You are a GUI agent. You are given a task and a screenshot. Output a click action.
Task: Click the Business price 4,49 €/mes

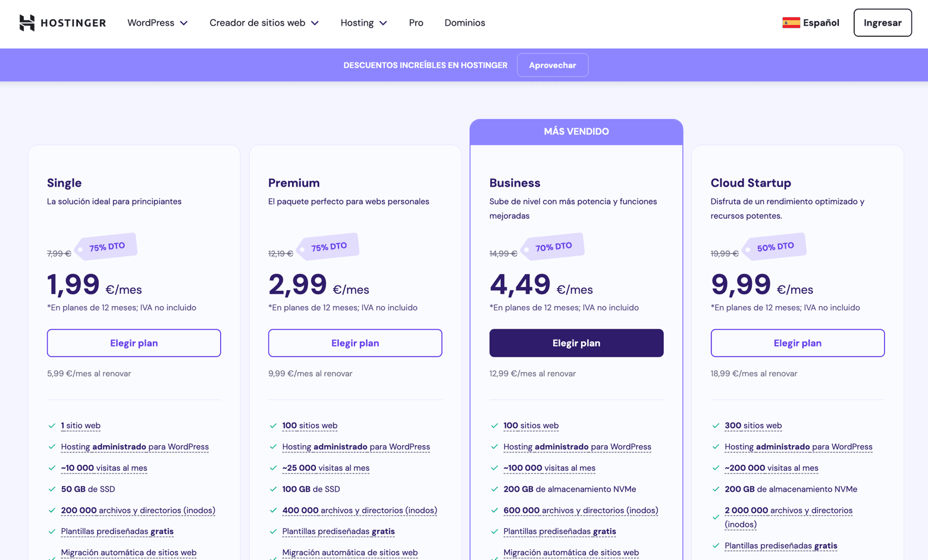pyautogui.click(x=541, y=285)
